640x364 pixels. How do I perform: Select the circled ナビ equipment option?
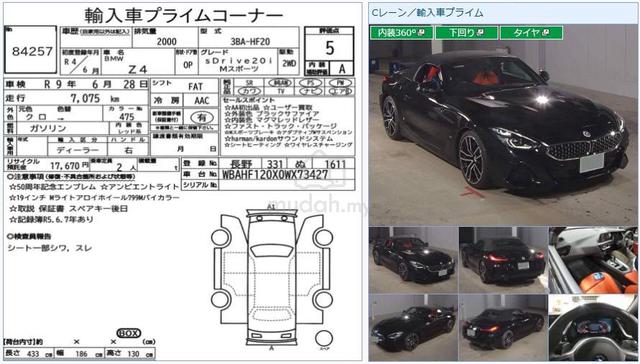311,91
